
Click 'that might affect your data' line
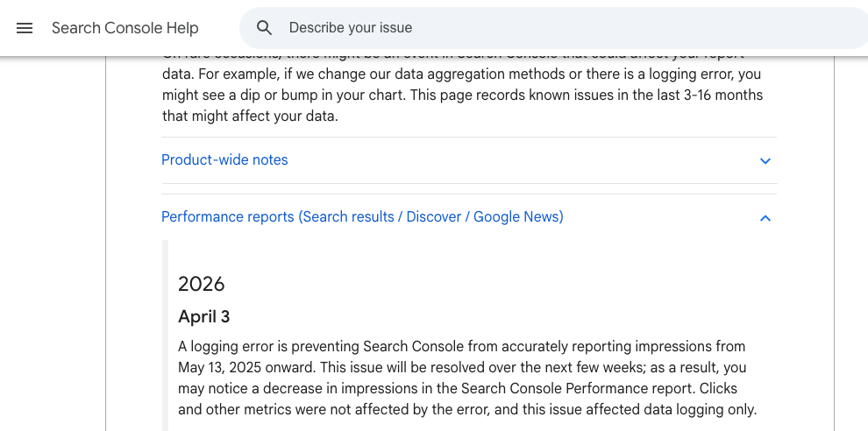[249, 117]
